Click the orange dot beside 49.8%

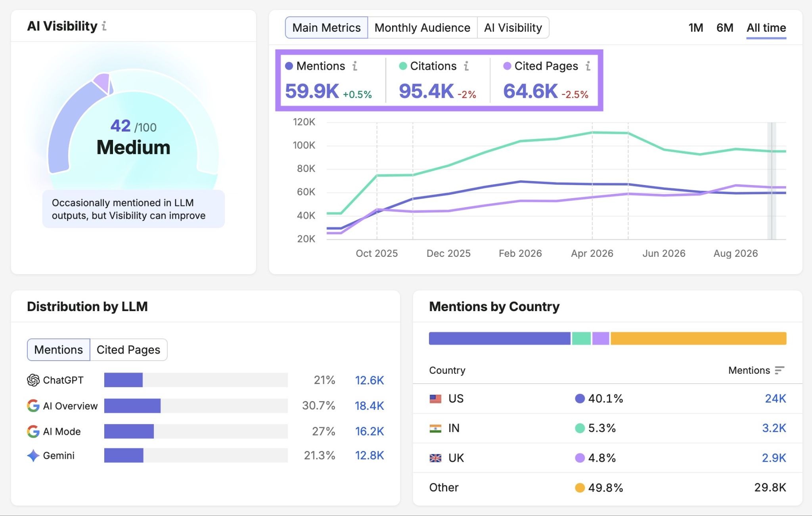tap(580, 488)
